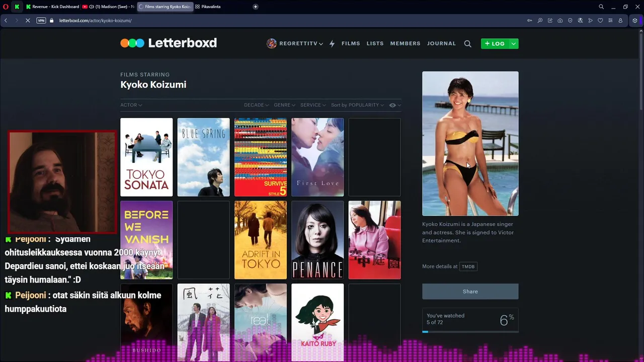Open the LISTS menu
644x362 pixels.
375,44
